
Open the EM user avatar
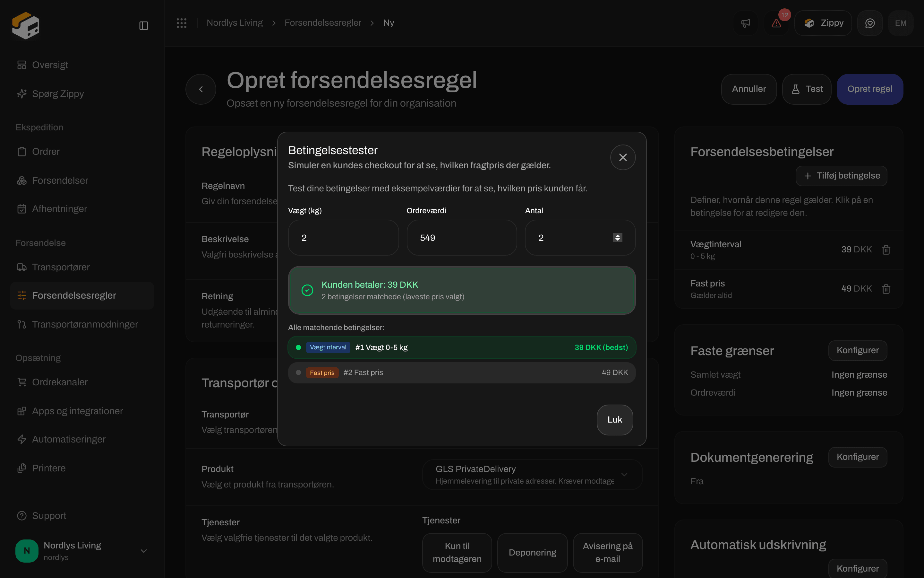901,23
